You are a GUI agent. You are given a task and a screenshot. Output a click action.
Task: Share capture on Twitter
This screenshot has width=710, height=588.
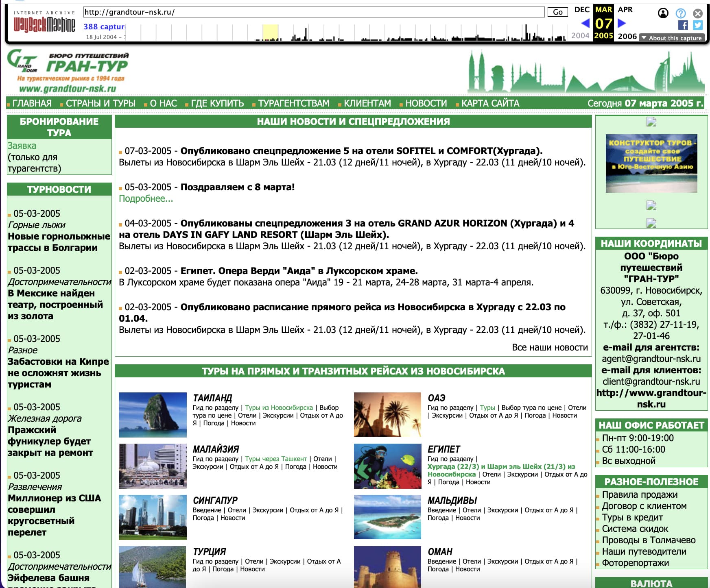698,25
